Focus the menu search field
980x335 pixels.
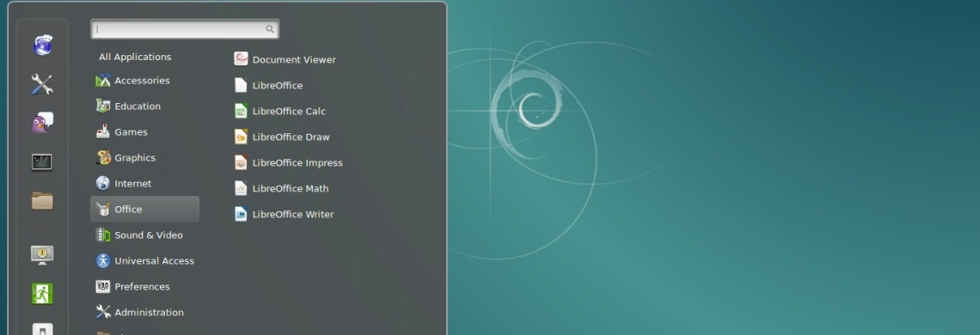pyautogui.click(x=185, y=28)
